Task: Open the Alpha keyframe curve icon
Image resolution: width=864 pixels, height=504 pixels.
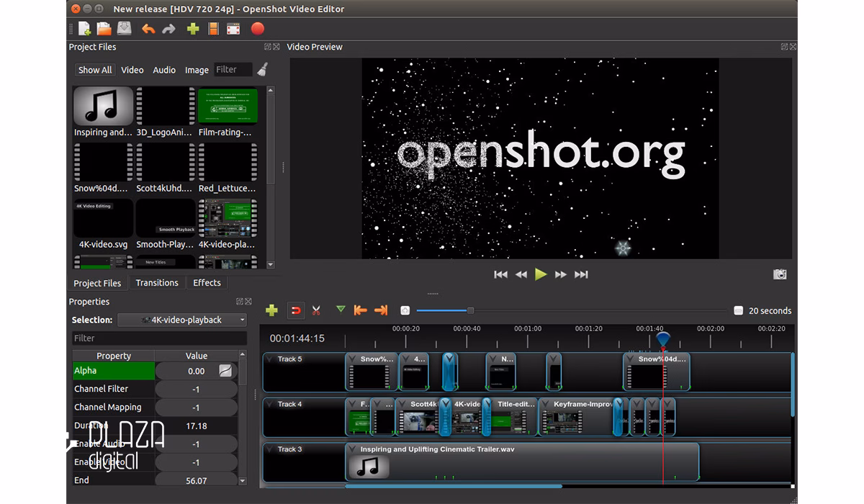Action: point(226,371)
